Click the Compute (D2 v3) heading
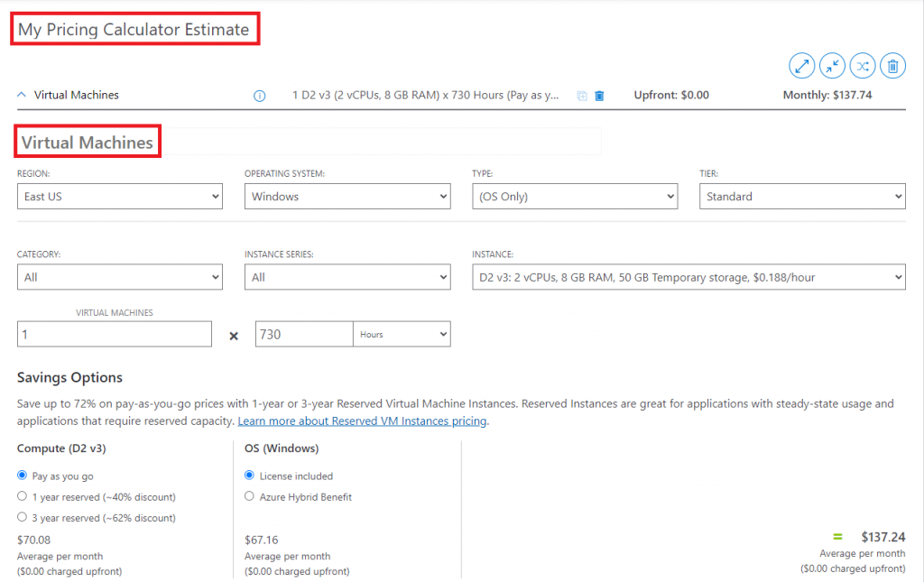Viewport: 924px width, 582px height. [x=61, y=448]
